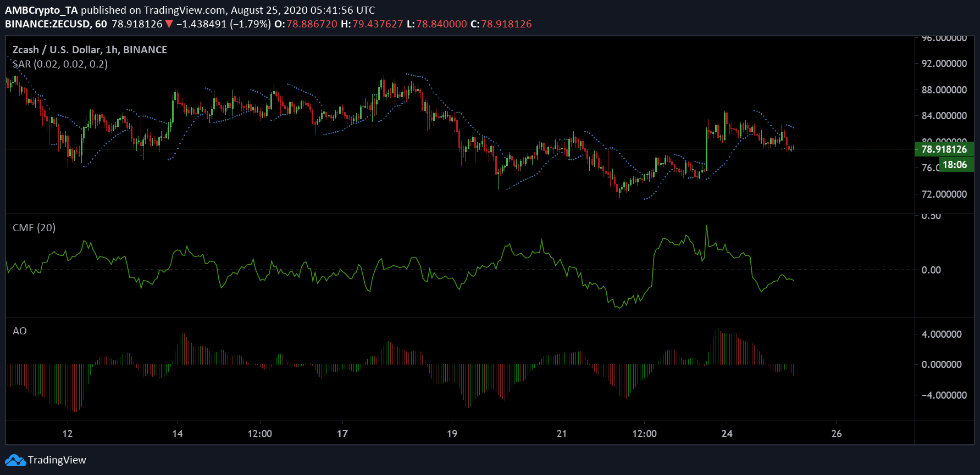Click the AMBCrypto_TA author name
The height and width of the screenshot is (475, 980).
pos(42,10)
